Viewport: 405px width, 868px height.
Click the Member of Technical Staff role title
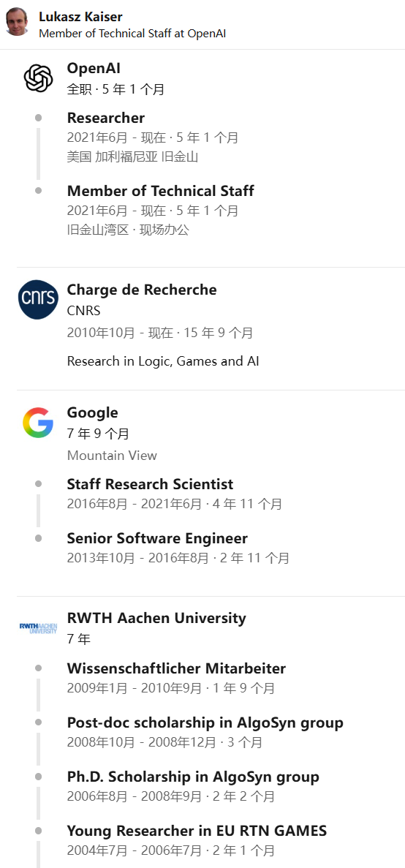[x=160, y=191]
